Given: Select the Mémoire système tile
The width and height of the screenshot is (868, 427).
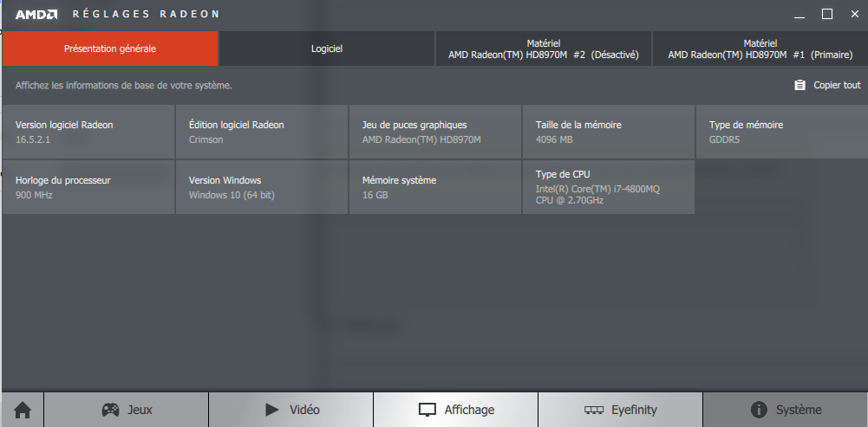Looking at the screenshot, I should tap(435, 187).
